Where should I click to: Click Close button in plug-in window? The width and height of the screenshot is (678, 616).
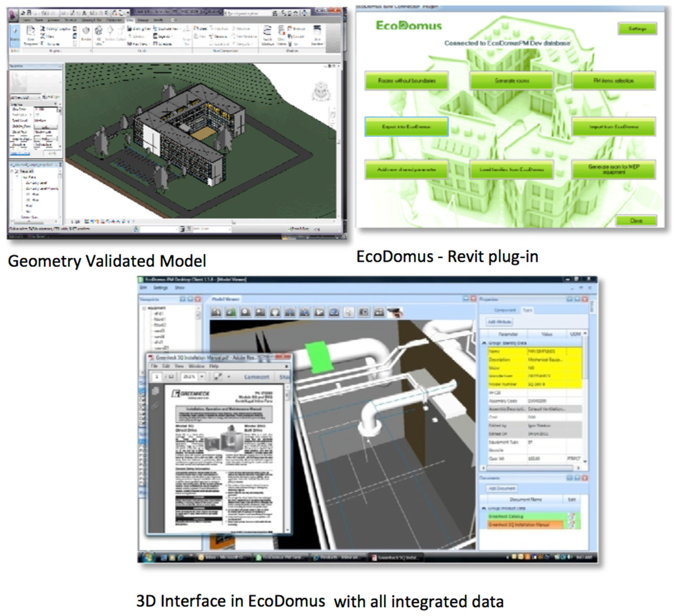point(636,221)
